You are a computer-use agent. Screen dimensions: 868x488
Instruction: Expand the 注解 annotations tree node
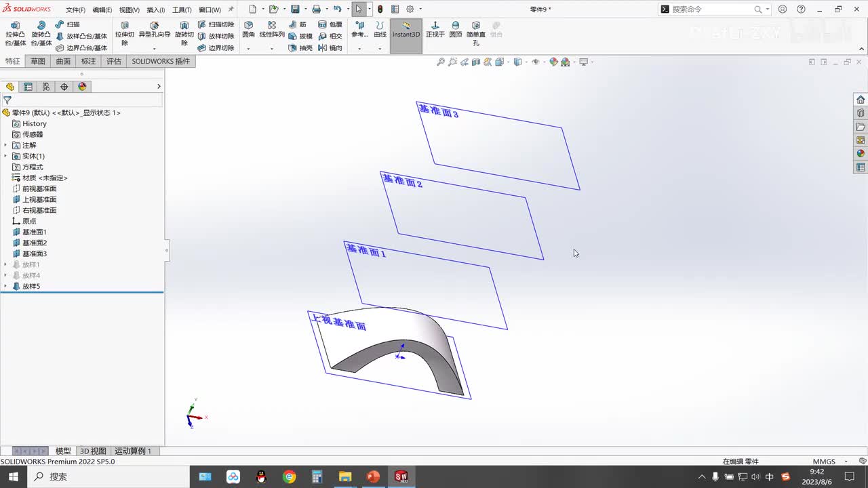click(x=5, y=145)
